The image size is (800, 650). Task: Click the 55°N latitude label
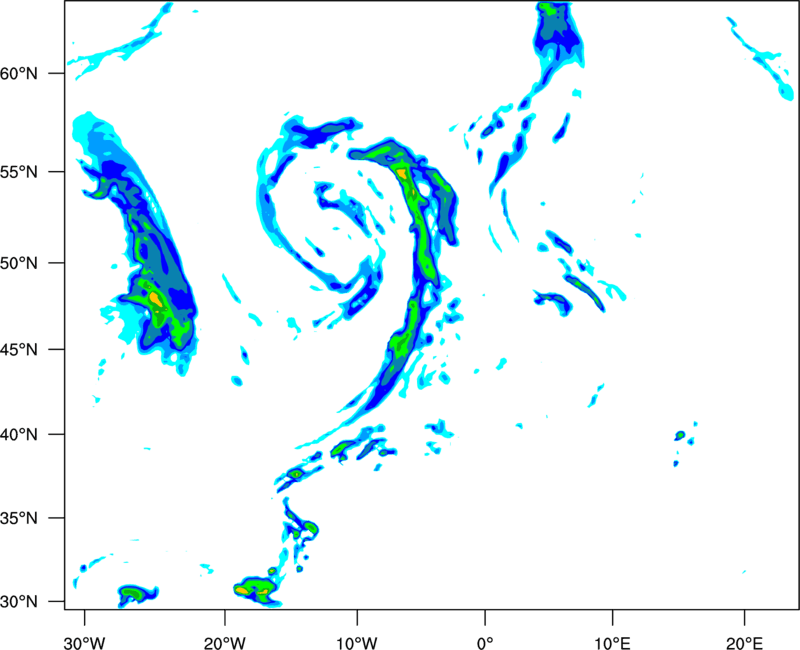19,172
